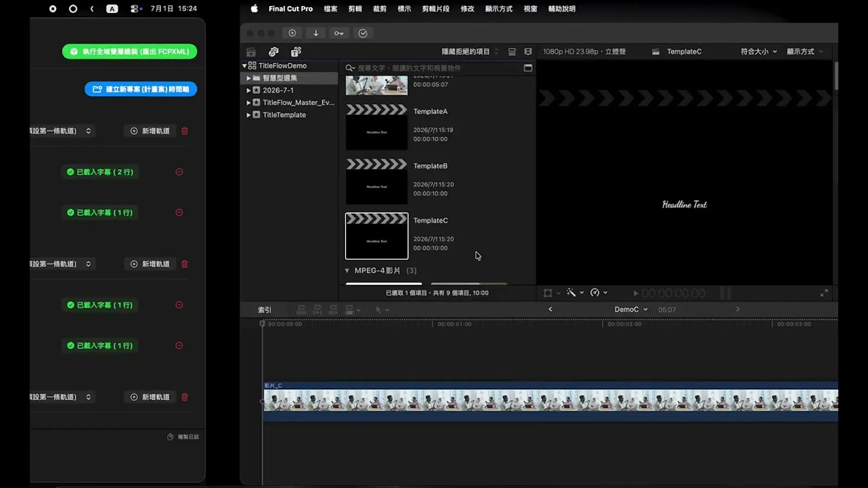Delete the middle track group trash icon
Viewport: 868px width, 488px height.
tap(184, 264)
